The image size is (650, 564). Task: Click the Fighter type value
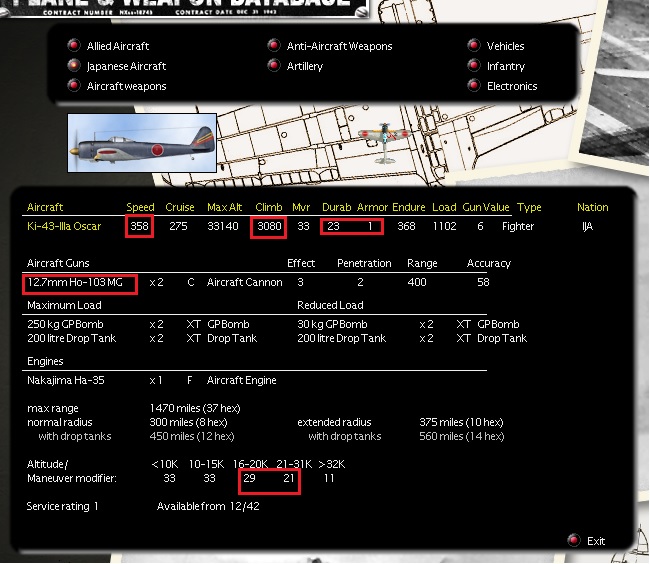point(518,226)
